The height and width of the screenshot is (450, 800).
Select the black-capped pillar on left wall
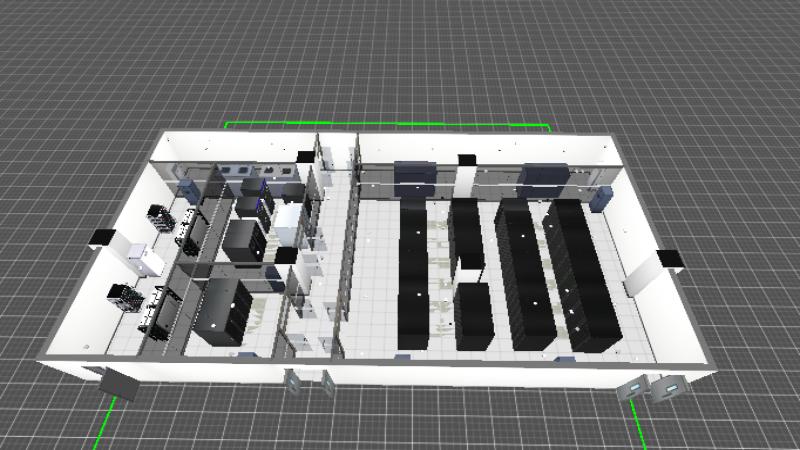101,238
